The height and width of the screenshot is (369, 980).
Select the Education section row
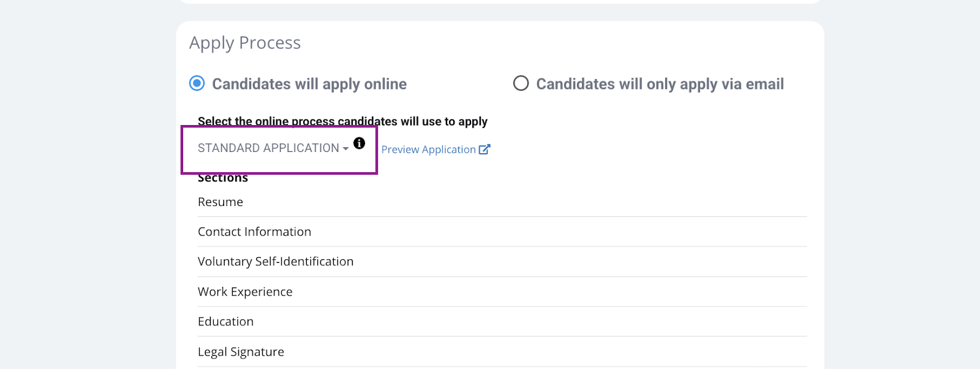coord(502,322)
